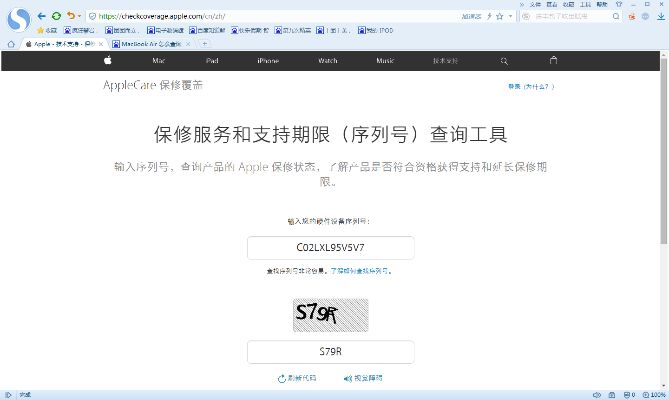Click the search engine icon in search box

526,16
